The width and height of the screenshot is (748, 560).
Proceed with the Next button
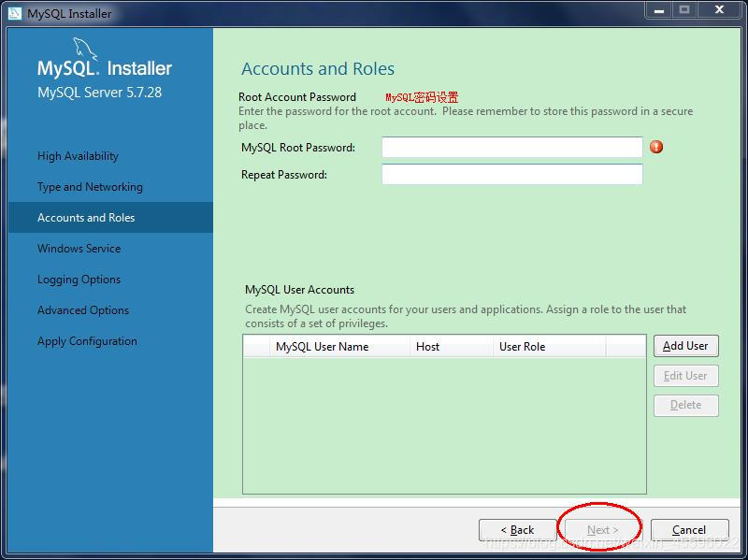pos(603,529)
